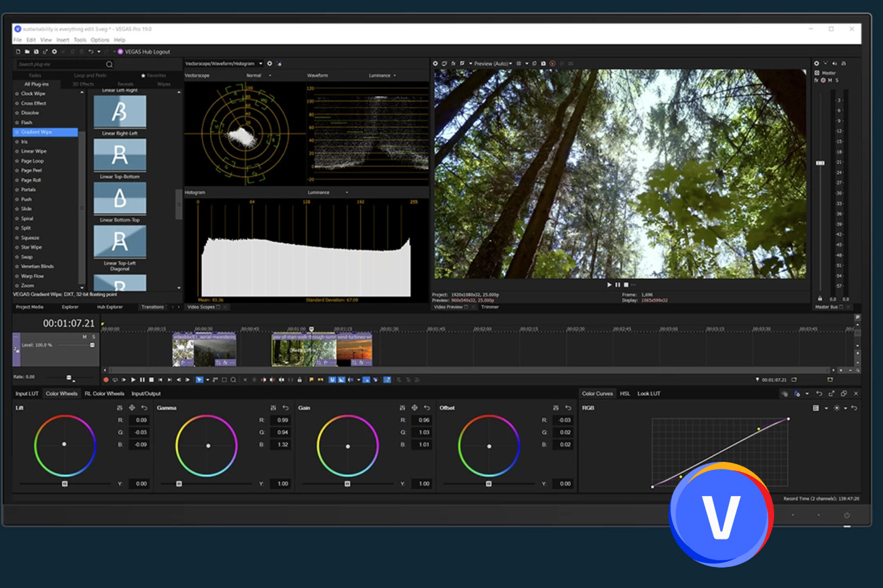883x588 pixels.
Task: Click the Save project icon
Action: (x=36, y=52)
